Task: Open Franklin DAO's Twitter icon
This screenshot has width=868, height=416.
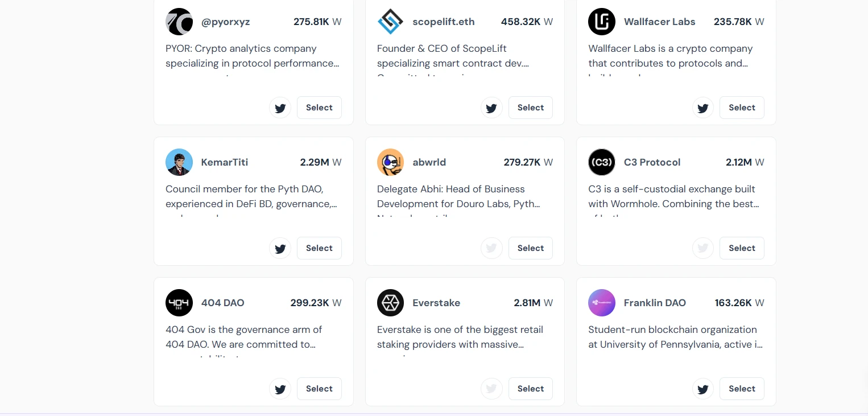Action: (x=702, y=389)
